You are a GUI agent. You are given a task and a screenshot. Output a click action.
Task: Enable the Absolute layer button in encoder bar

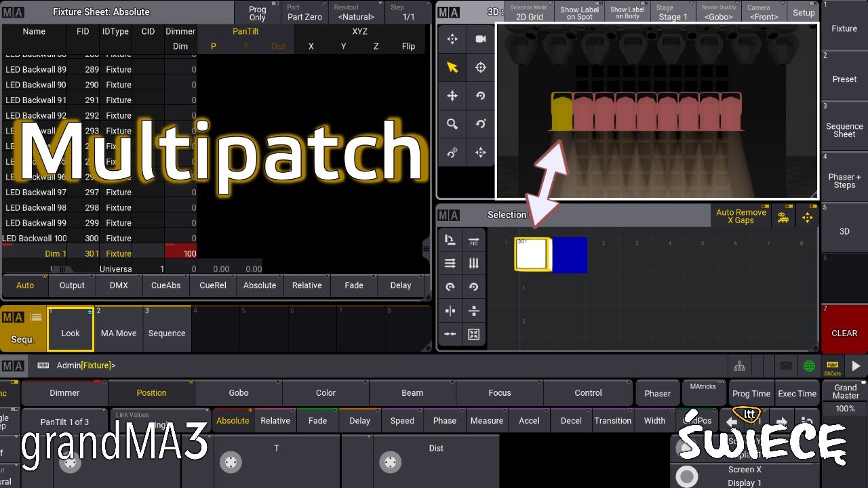(233, 420)
